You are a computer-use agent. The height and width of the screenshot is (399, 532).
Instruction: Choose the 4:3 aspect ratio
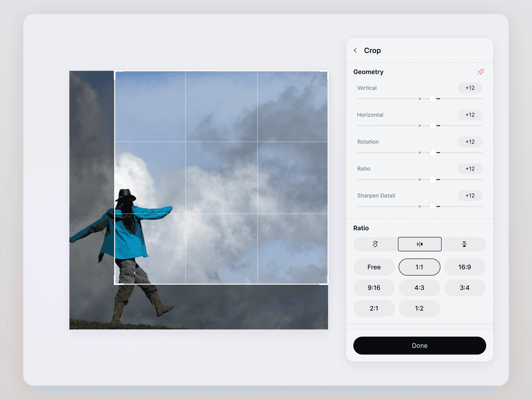(419, 288)
